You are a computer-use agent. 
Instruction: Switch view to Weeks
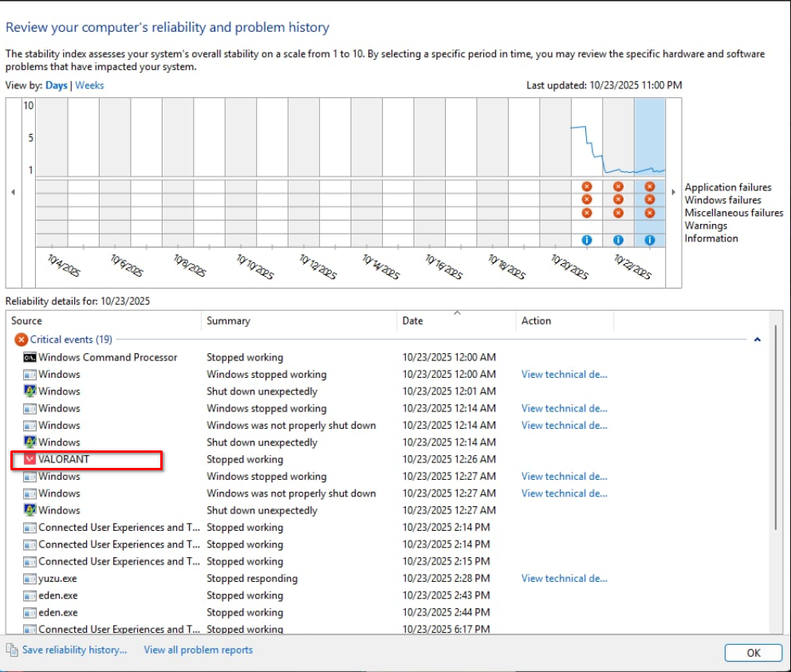click(89, 85)
